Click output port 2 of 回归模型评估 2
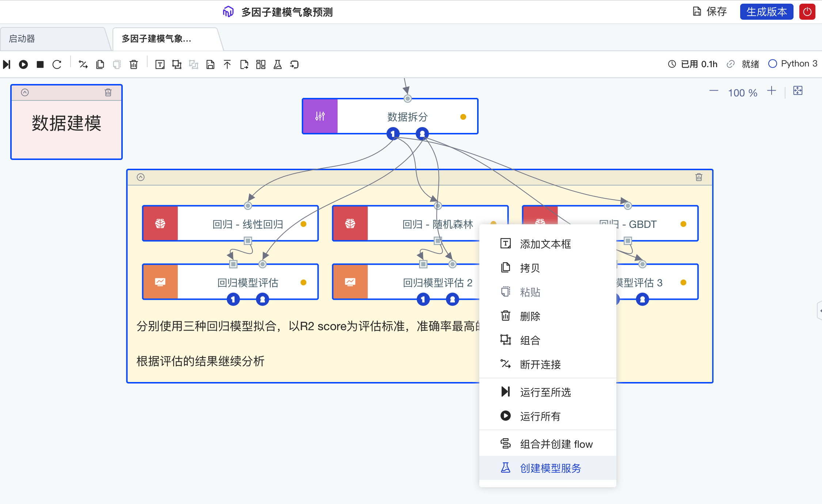 coord(452,299)
